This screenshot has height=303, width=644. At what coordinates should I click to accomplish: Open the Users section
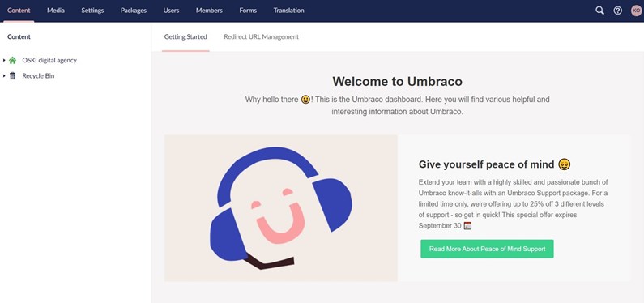click(171, 11)
